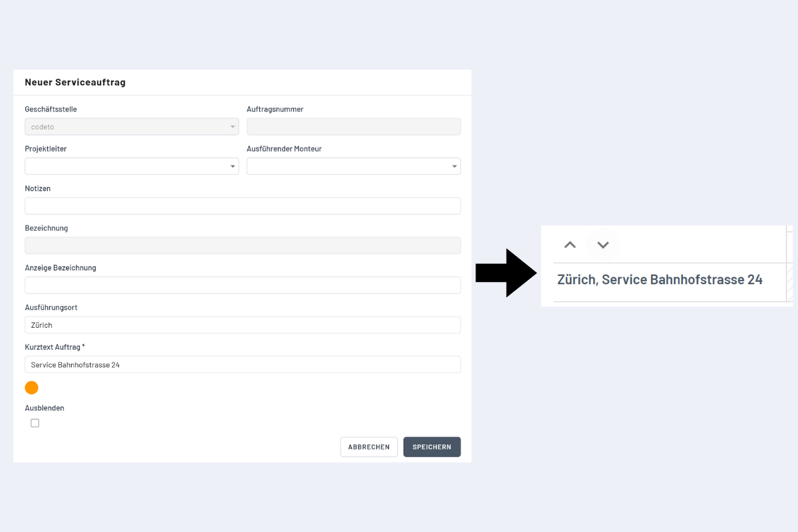Open the Projektleiter selection list

coord(131,166)
